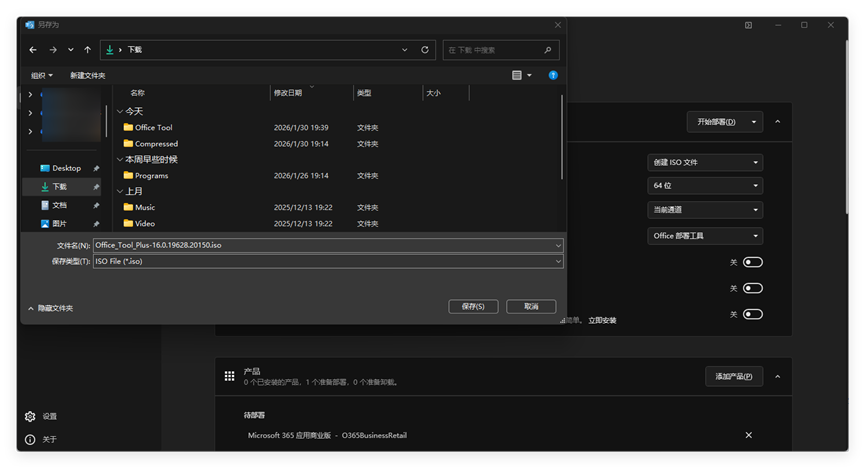Click the blue help question mark icon
The width and height of the screenshot is (865, 468).
(x=552, y=75)
